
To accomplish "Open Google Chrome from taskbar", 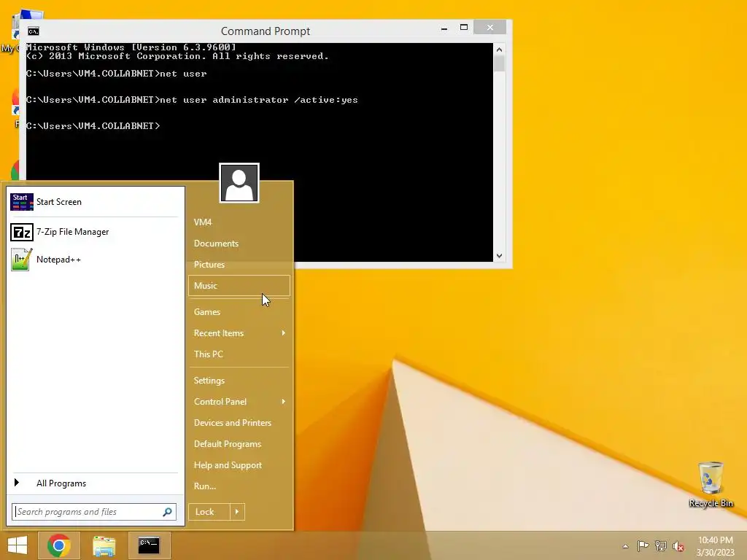I will pos(59,545).
